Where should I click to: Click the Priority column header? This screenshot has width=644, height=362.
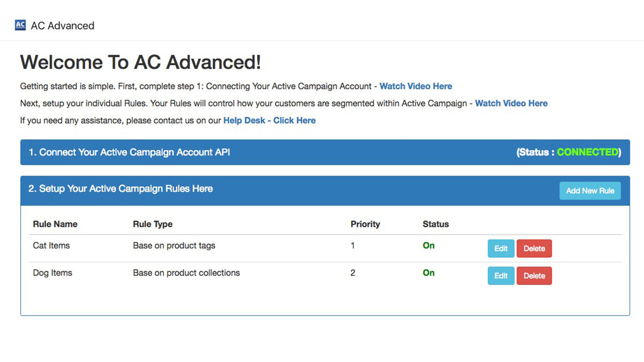tap(365, 224)
